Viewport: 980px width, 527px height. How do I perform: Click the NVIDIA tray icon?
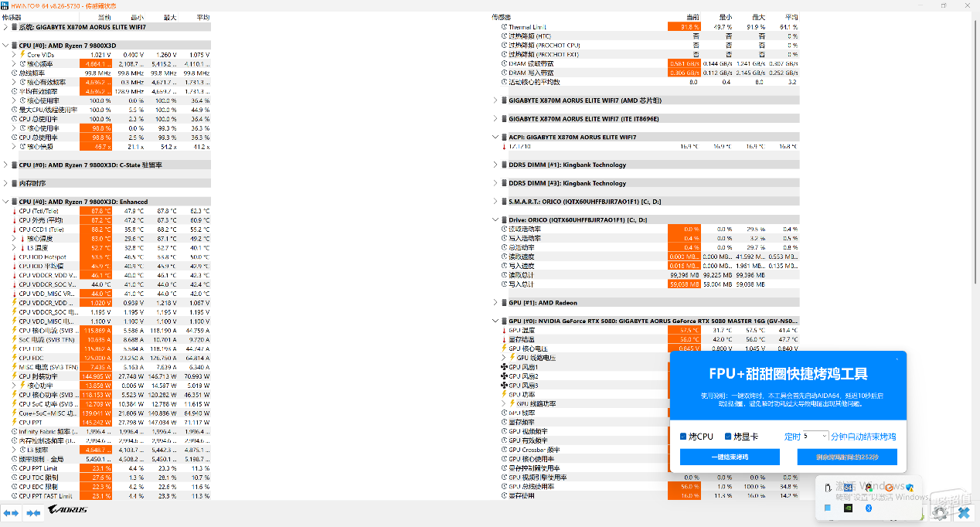coord(848,508)
